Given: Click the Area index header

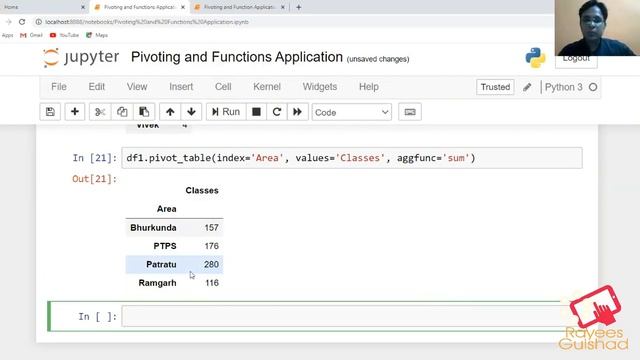Looking at the screenshot, I should pyautogui.click(x=167, y=209).
